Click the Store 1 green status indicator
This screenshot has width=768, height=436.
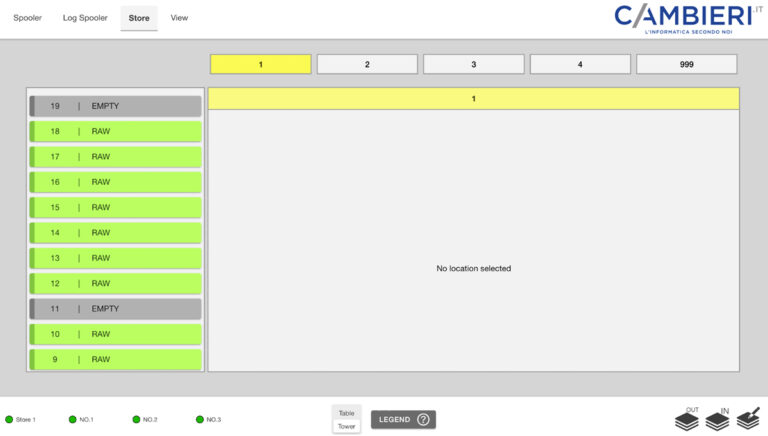pyautogui.click(x=9, y=419)
